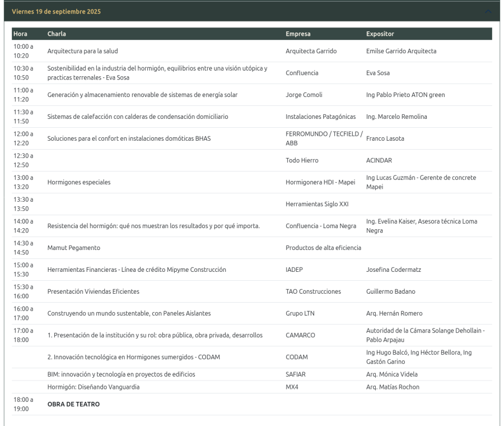Click the 'Herramientas Siglo XXI' company
This screenshot has height=426, width=504.
click(317, 204)
